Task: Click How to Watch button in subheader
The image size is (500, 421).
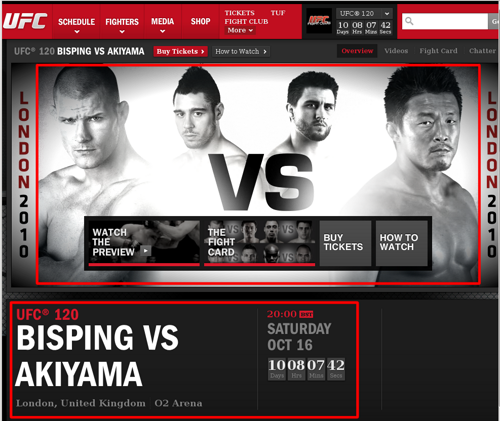Action: pos(241,51)
